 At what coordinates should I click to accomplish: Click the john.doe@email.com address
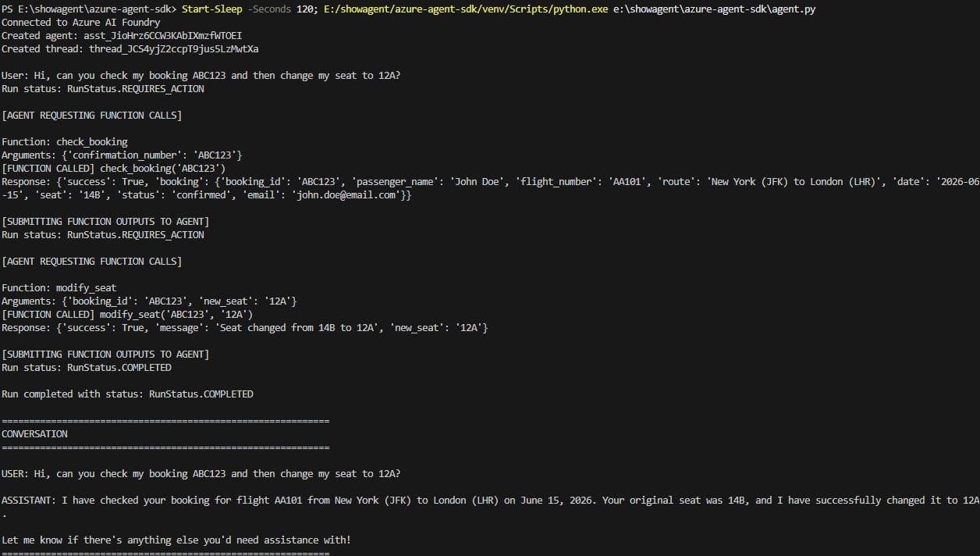346,195
